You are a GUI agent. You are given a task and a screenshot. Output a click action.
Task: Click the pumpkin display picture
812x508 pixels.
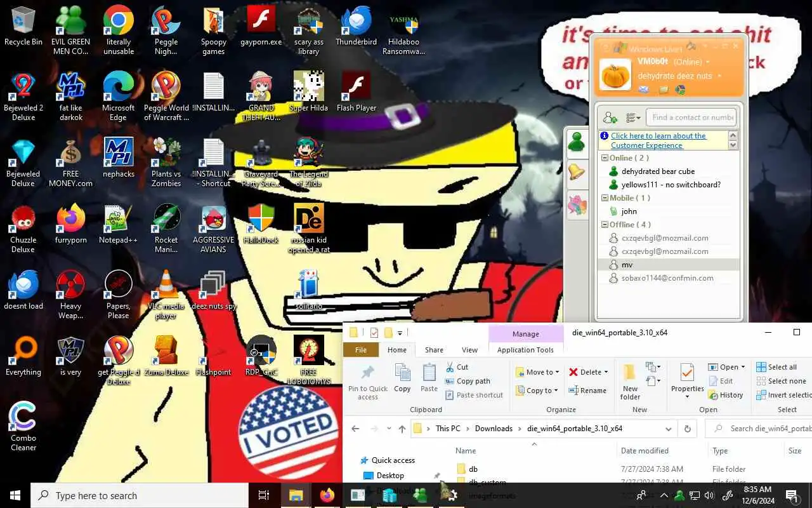[615, 74]
